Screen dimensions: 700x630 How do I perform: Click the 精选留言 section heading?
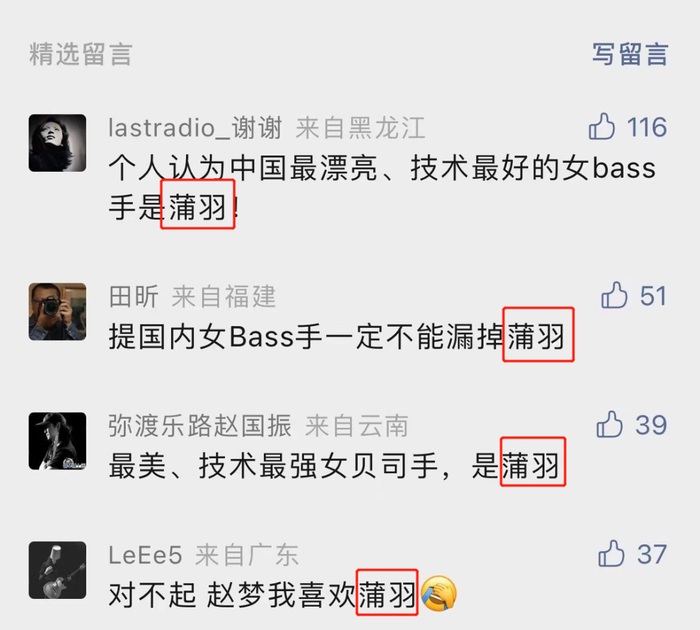(x=81, y=54)
